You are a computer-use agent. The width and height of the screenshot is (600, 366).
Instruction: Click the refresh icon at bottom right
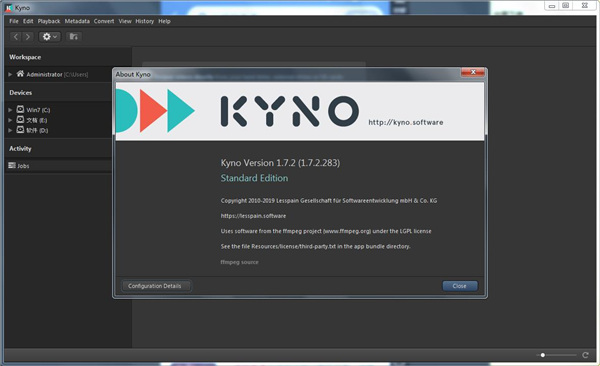(585, 355)
